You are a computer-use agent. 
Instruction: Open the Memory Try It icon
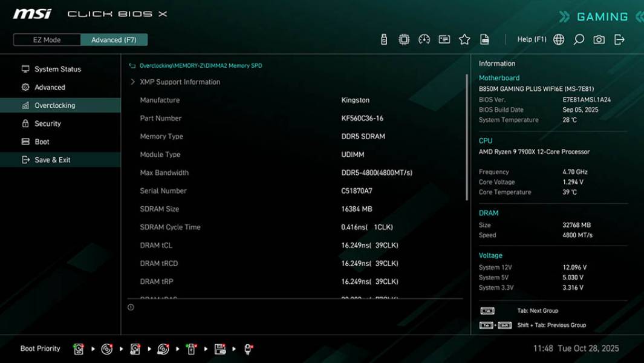[445, 39]
